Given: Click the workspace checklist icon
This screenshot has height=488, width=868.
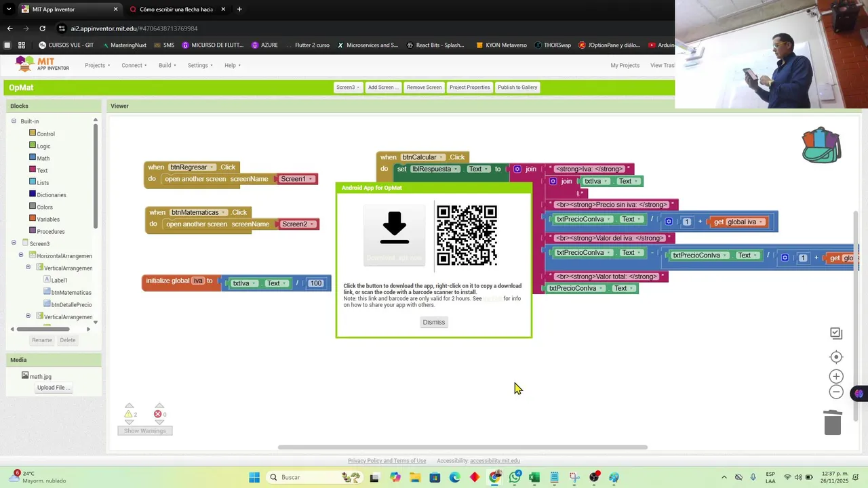Looking at the screenshot, I should click(x=836, y=333).
